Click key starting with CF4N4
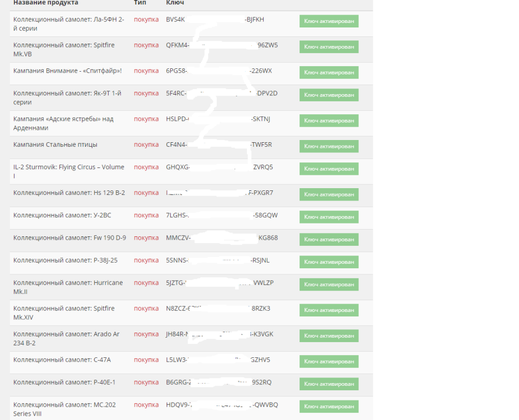 coord(219,144)
